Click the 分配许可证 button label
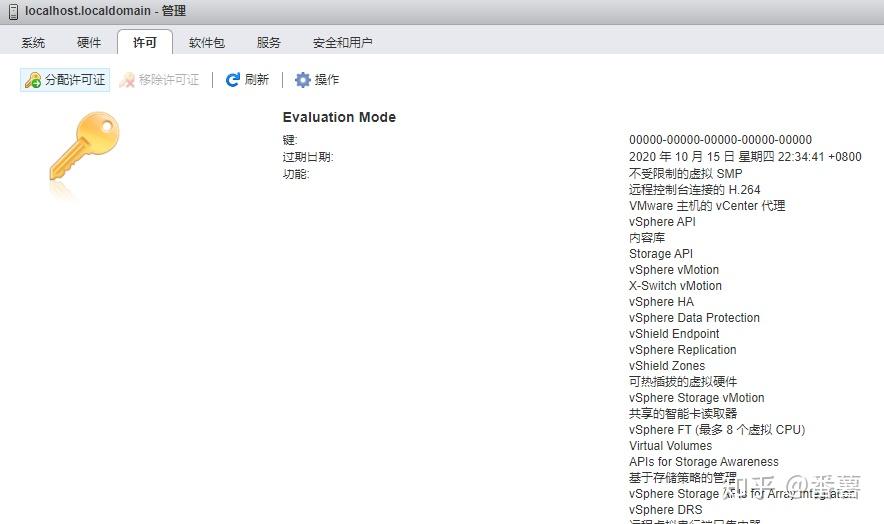 point(75,80)
